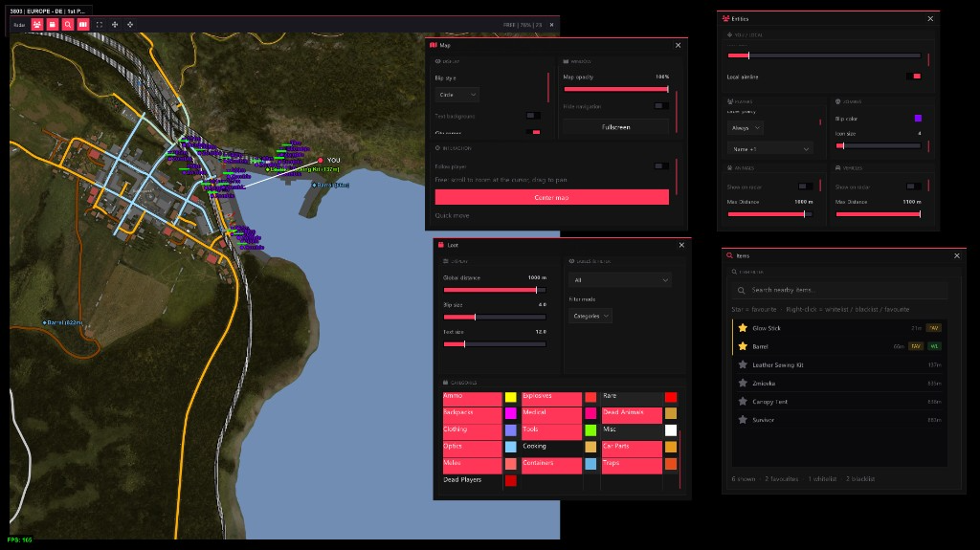
Task: Close the Map settings panel
Action: click(679, 45)
